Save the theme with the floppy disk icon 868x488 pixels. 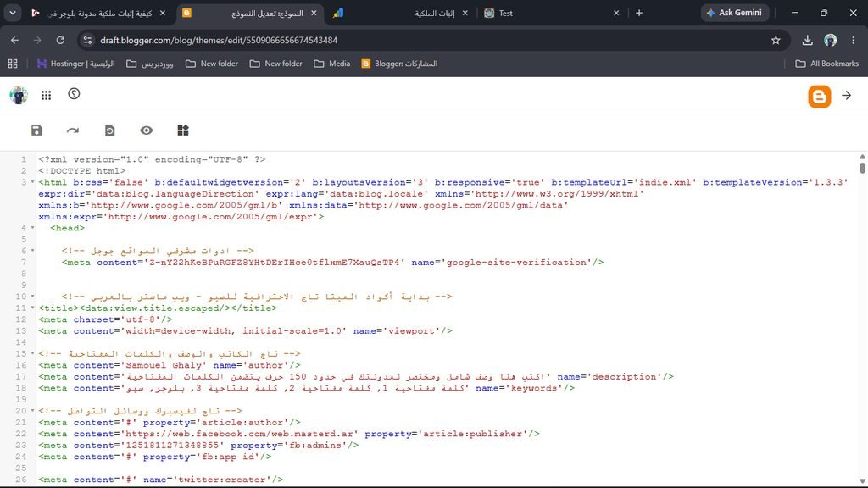click(36, 130)
